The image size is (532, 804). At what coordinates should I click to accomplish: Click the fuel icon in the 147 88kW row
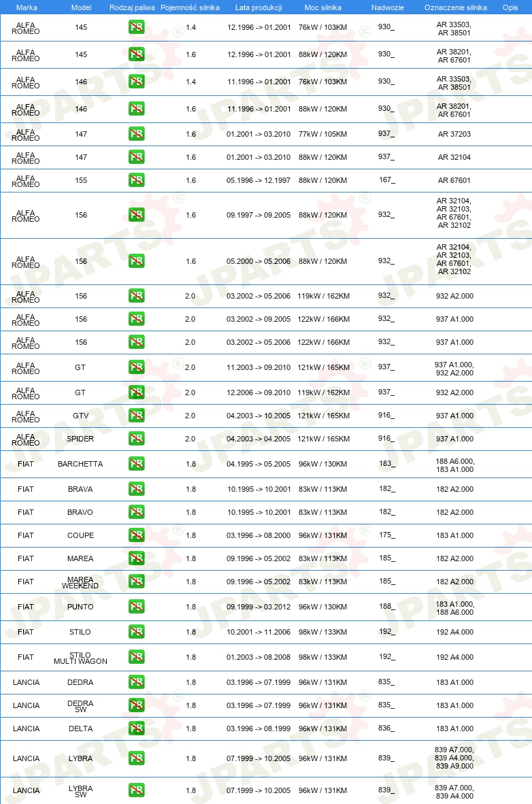(137, 157)
